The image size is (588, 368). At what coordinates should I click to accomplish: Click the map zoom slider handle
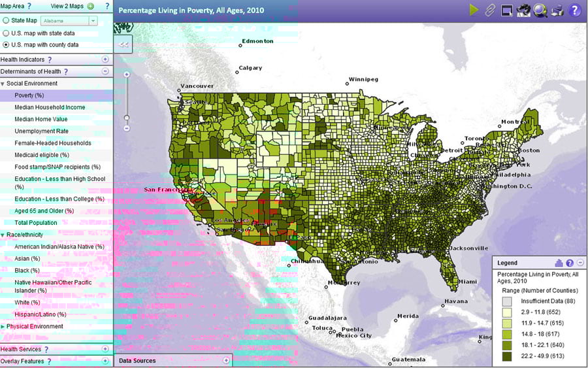pos(127,118)
